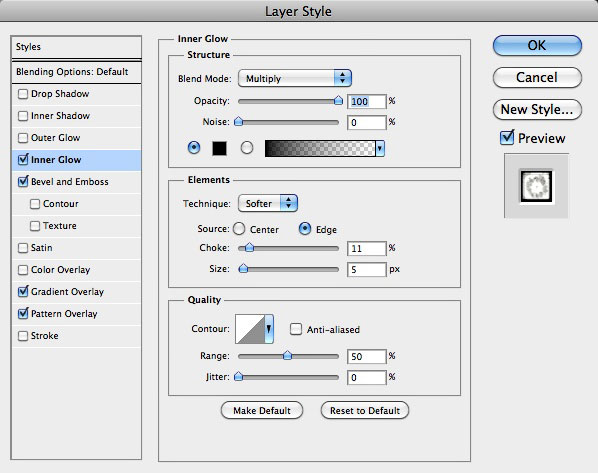Enable the Anti-aliased checkbox
The height and width of the screenshot is (473, 598).
point(296,329)
